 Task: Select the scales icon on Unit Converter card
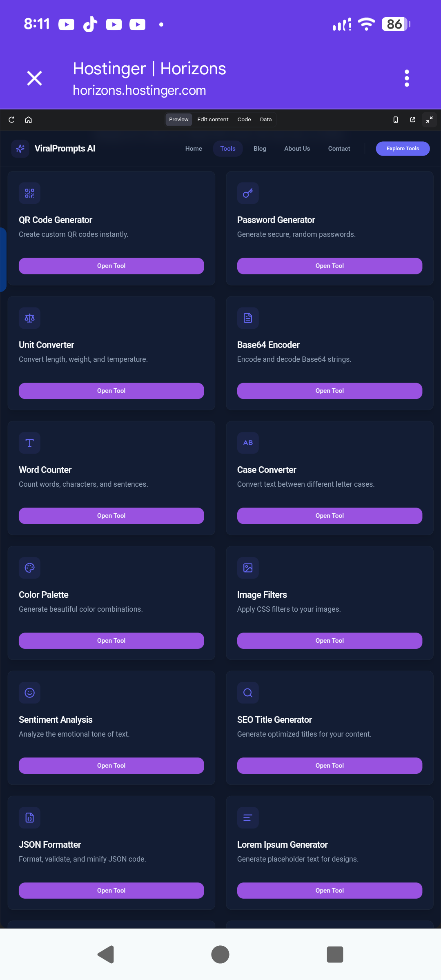pyautogui.click(x=29, y=318)
